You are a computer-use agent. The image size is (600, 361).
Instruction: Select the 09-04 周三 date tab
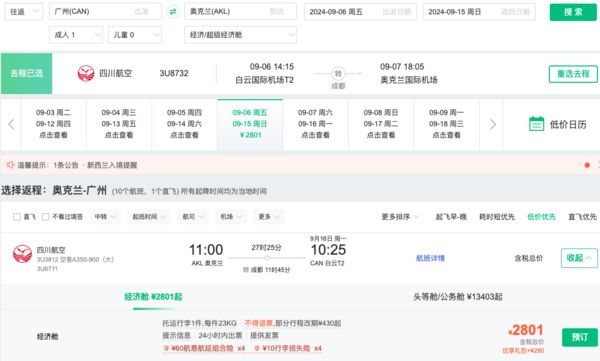tap(119, 124)
